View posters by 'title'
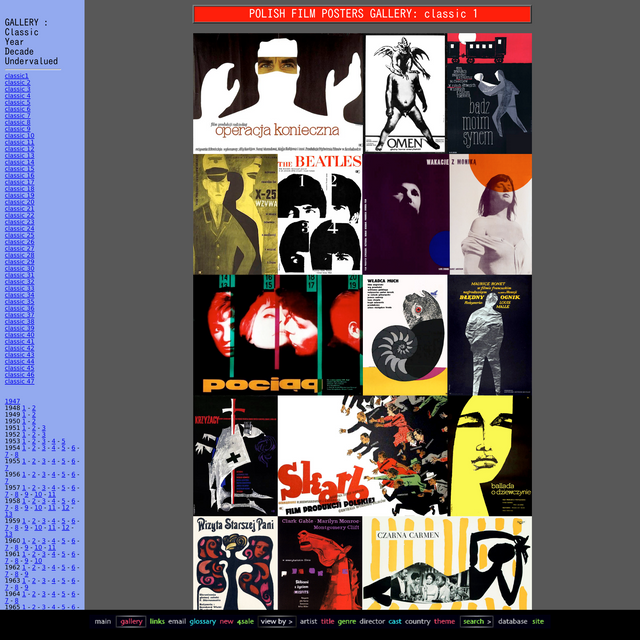The width and height of the screenshot is (640, 640). 327,622
